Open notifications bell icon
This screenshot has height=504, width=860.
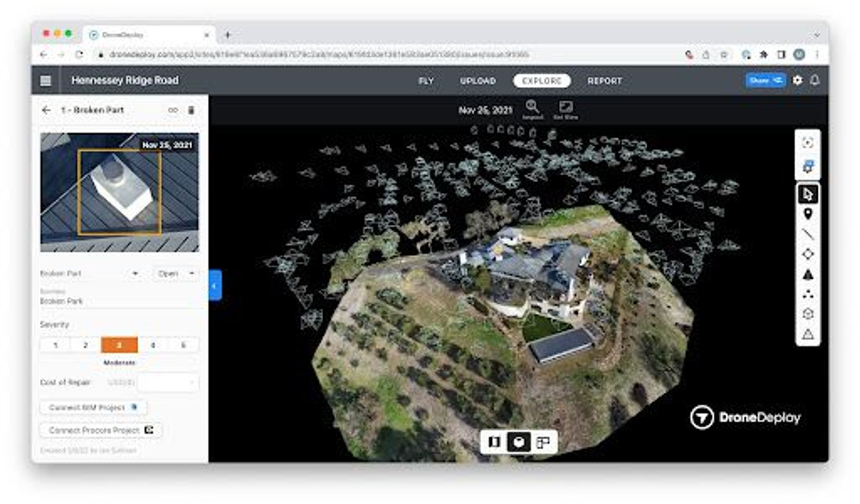[x=815, y=81]
